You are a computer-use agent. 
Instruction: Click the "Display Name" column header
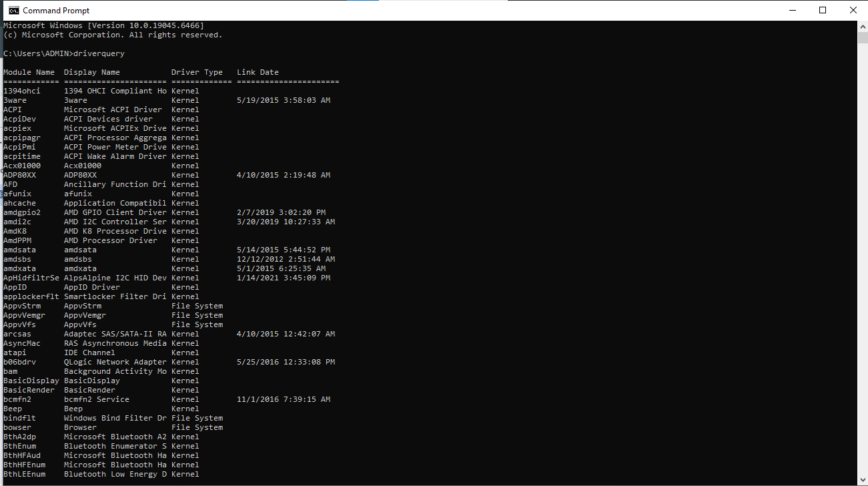(92, 72)
